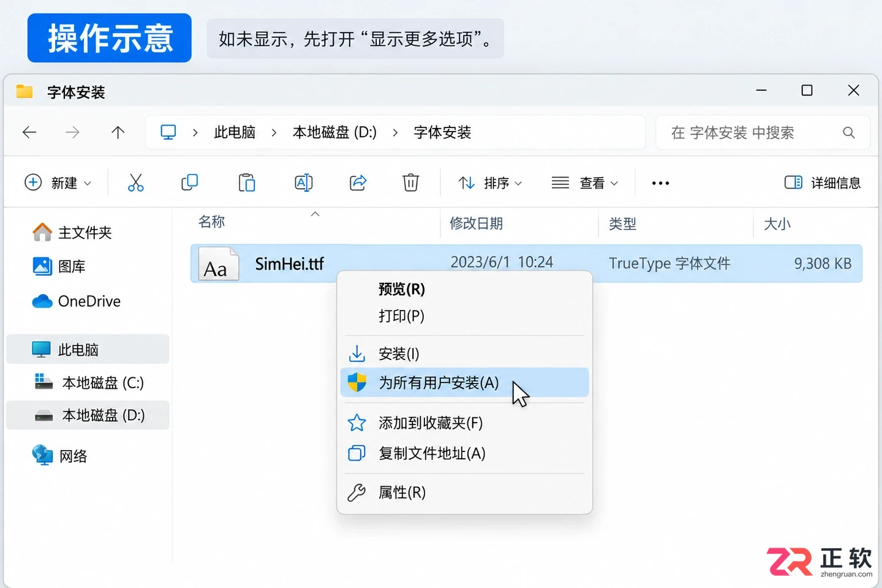Screen dimensions: 882x588
Task: Expand chevron before 此电脑 in address bar
Action: pos(195,132)
